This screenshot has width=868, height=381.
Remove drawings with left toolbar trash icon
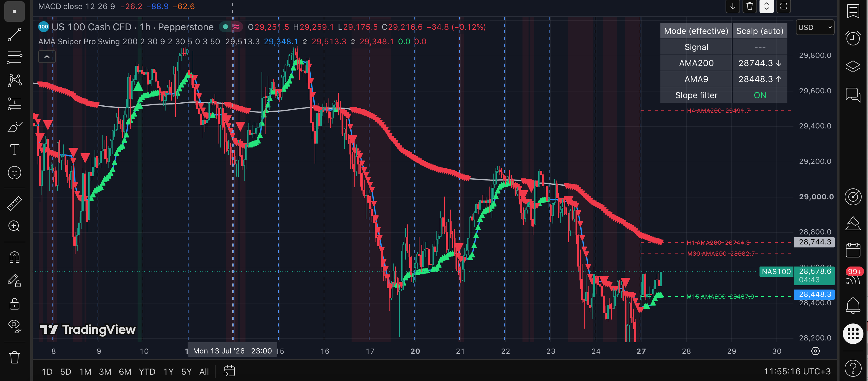[x=15, y=357]
